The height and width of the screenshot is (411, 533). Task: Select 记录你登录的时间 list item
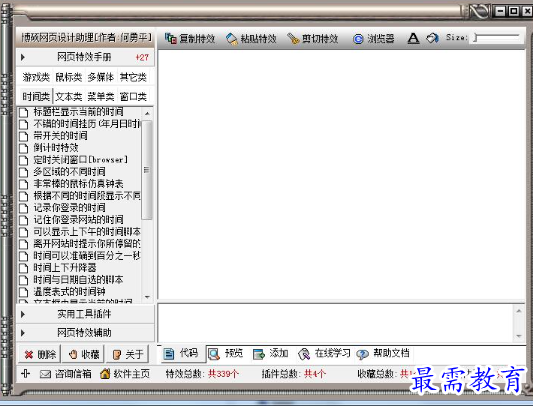pos(69,208)
